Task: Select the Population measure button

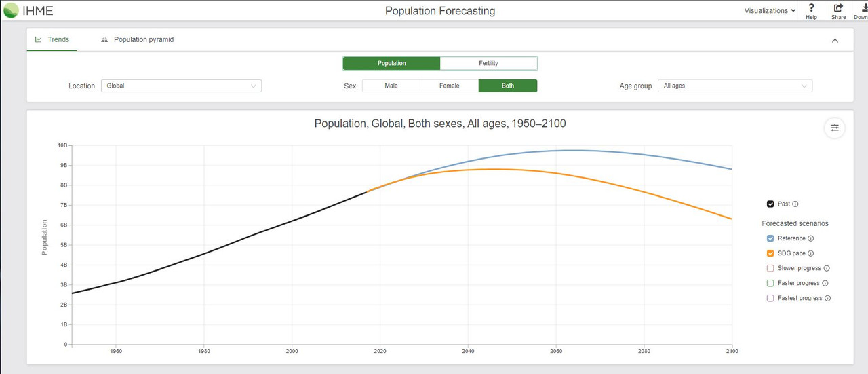Action: (391, 63)
